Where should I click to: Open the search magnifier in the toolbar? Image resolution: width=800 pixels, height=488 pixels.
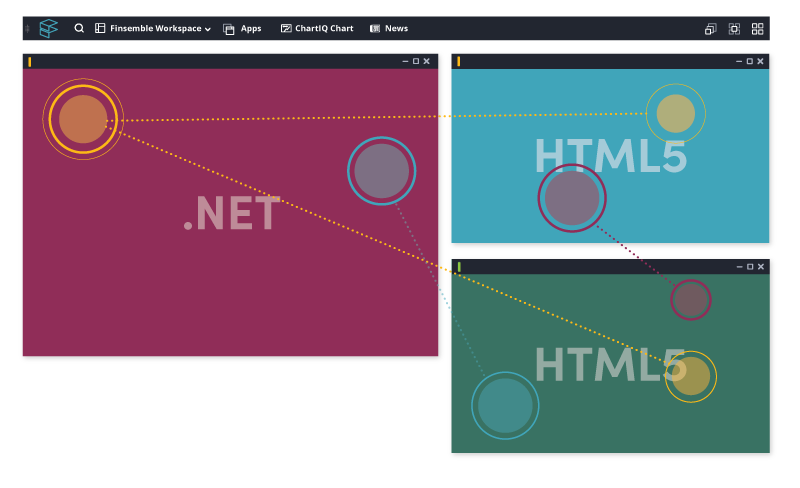(79, 28)
